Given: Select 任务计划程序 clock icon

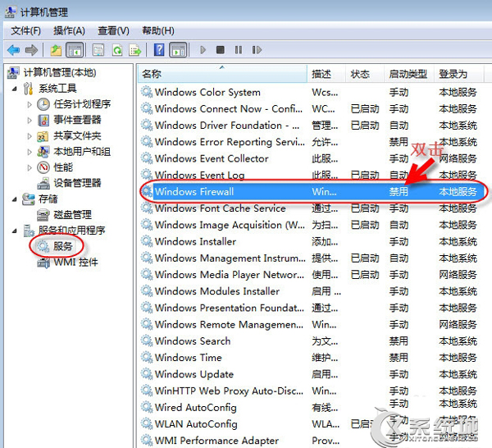Looking at the screenshot, I should coord(43,104).
